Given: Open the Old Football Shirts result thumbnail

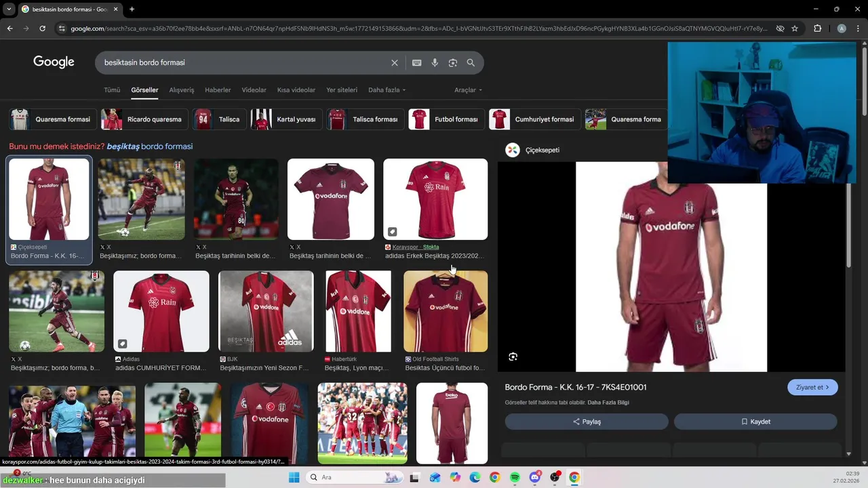Looking at the screenshot, I should pos(446,311).
